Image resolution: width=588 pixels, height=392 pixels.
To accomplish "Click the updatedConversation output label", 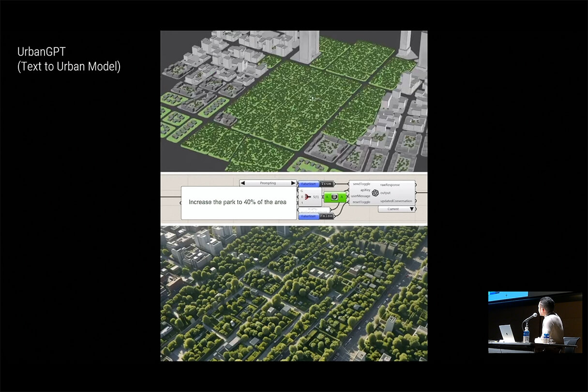I will (x=396, y=201).
